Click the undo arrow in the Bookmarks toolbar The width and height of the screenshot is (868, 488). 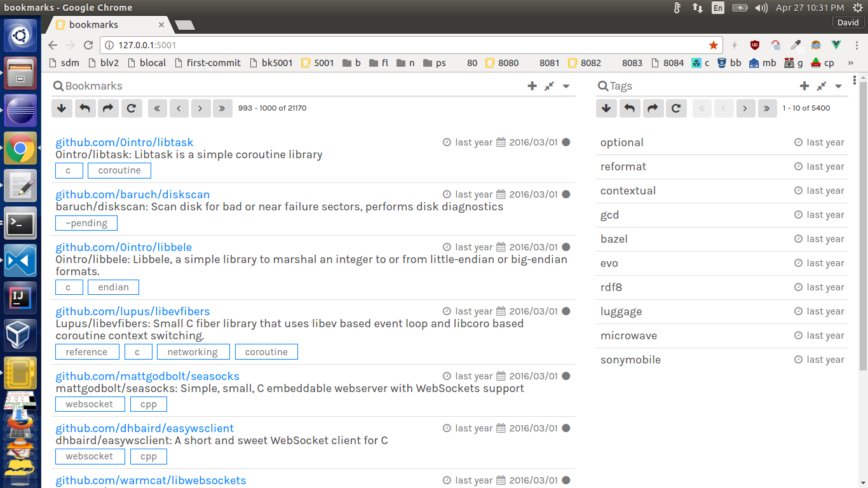pos(85,108)
